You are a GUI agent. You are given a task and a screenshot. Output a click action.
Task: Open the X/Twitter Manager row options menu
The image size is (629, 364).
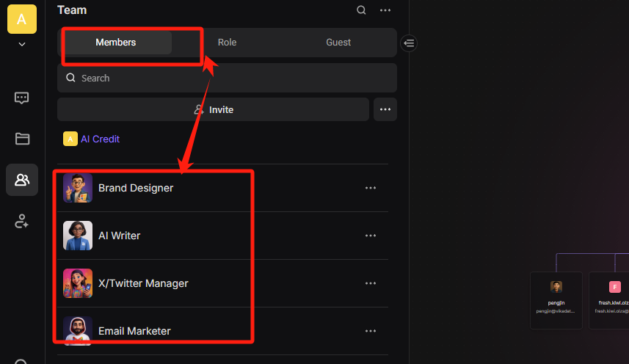point(371,283)
